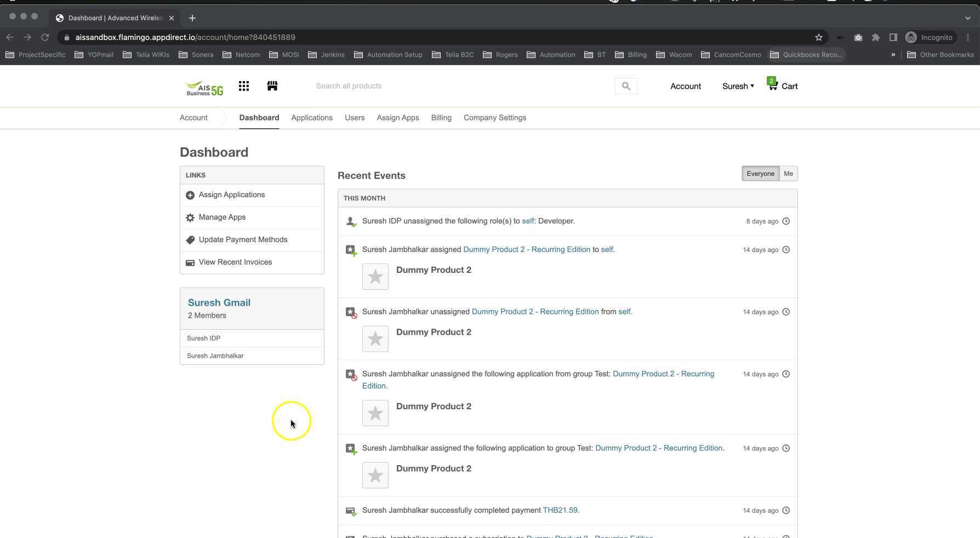Click the Assign Applications link

pyautogui.click(x=231, y=195)
